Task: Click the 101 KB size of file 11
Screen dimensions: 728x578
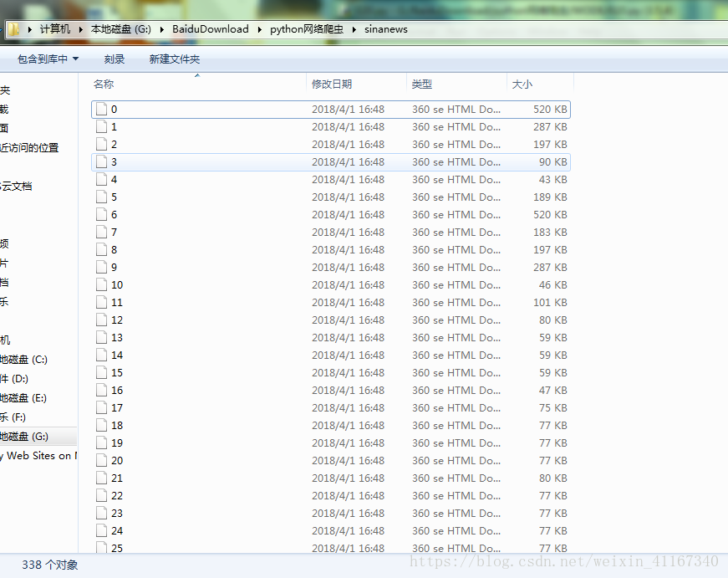Action: pyautogui.click(x=550, y=303)
